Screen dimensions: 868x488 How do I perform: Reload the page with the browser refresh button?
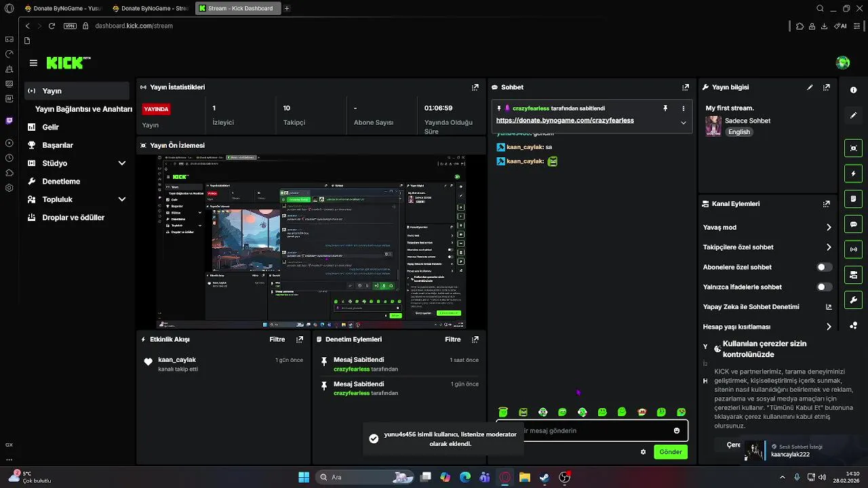52,26
